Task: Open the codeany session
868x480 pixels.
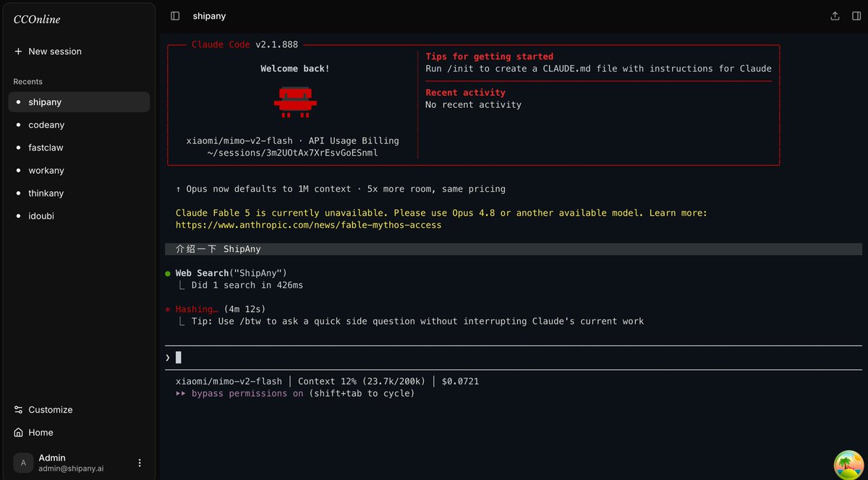Action: 79,125
